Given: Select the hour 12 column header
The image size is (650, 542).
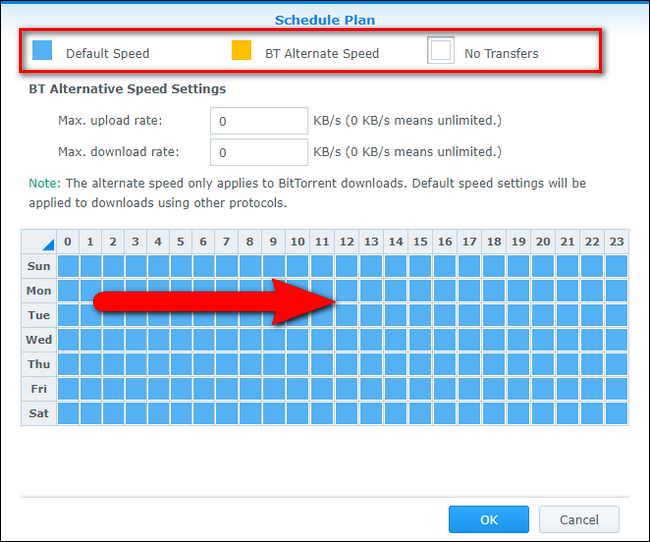Looking at the screenshot, I should [347, 242].
